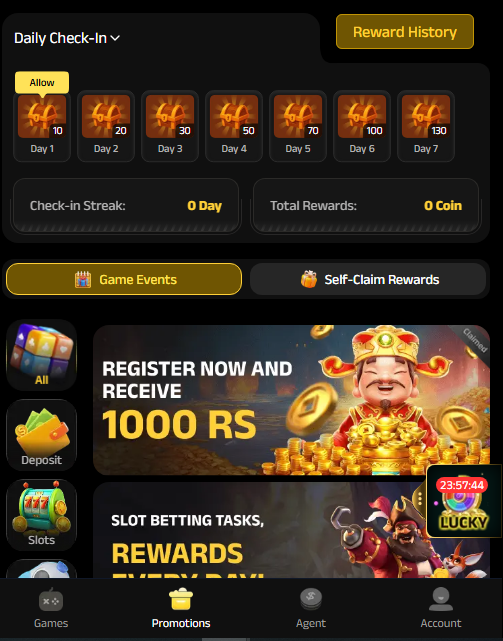Image resolution: width=503 pixels, height=641 pixels.
Task: Claim the Day 1 treasure chest
Action: click(x=42, y=126)
